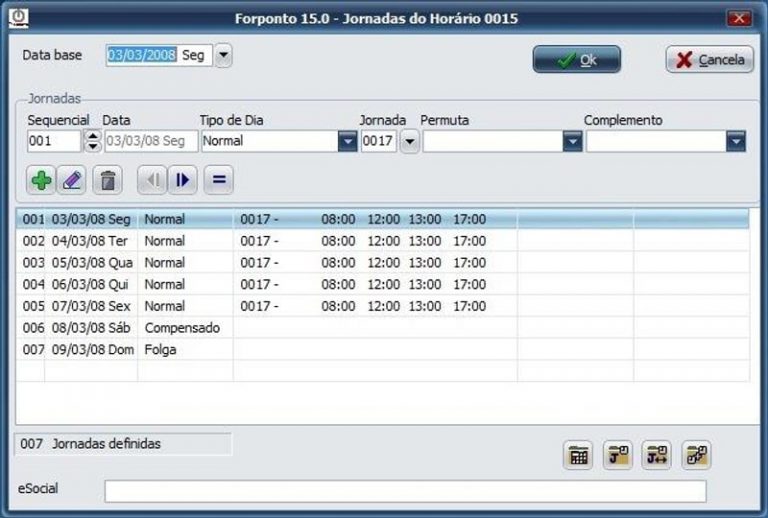Click the J with arrows swap icon
Viewport: 768px width, 518px height.
pos(656,455)
